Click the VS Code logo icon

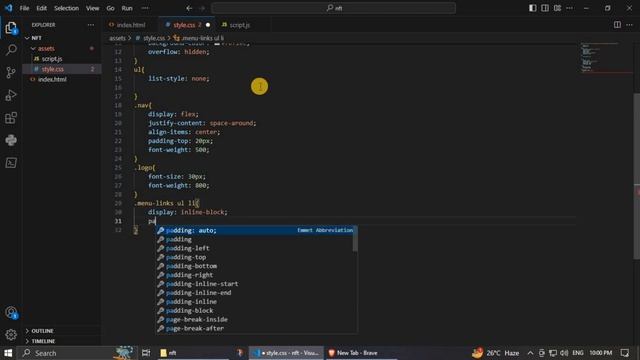[x=9, y=8]
